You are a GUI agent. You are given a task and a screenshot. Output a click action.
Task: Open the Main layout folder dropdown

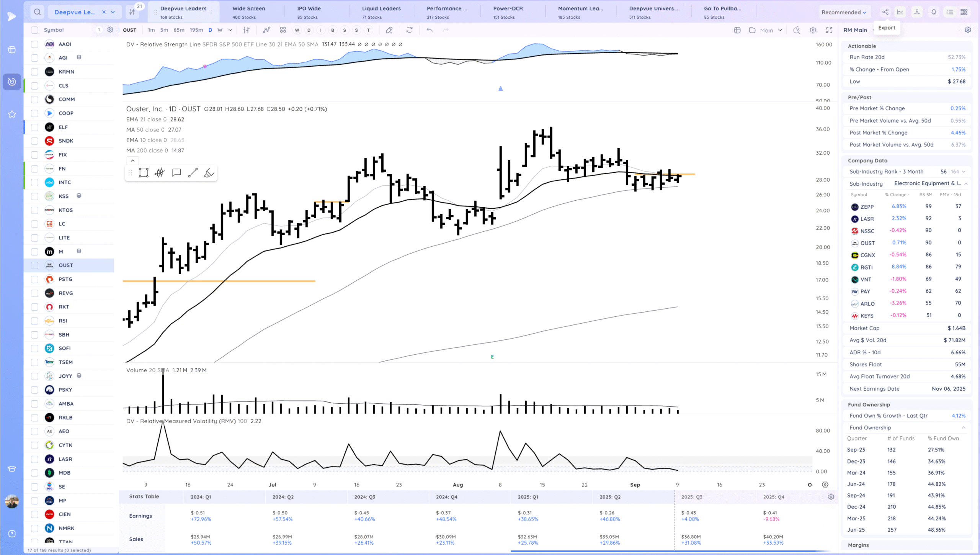[766, 30]
